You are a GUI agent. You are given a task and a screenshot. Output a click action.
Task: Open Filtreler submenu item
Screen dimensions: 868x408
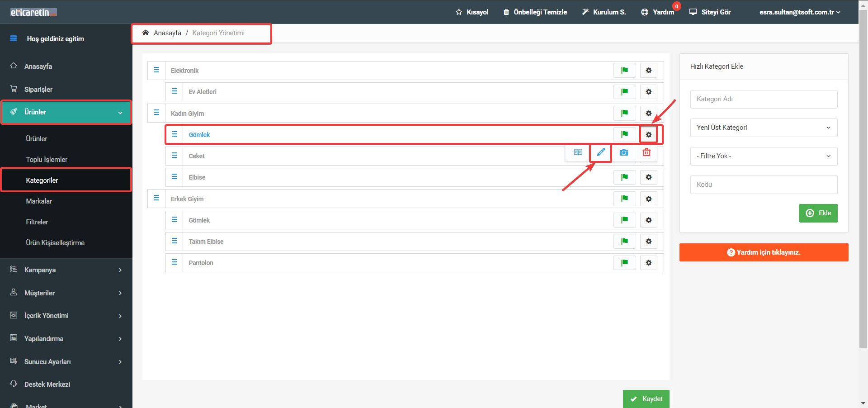point(37,222)
